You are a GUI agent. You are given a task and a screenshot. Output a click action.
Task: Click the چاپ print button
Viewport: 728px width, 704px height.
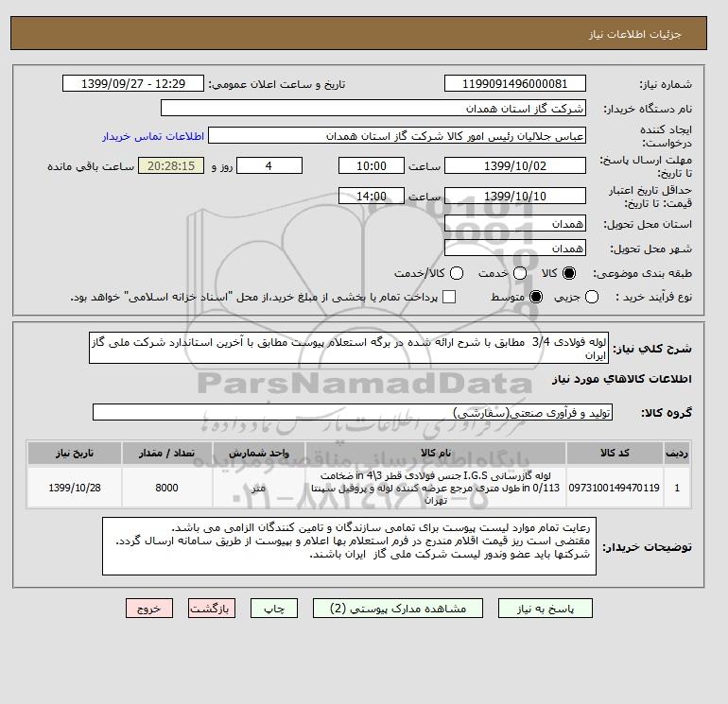(x=274, y=608)
